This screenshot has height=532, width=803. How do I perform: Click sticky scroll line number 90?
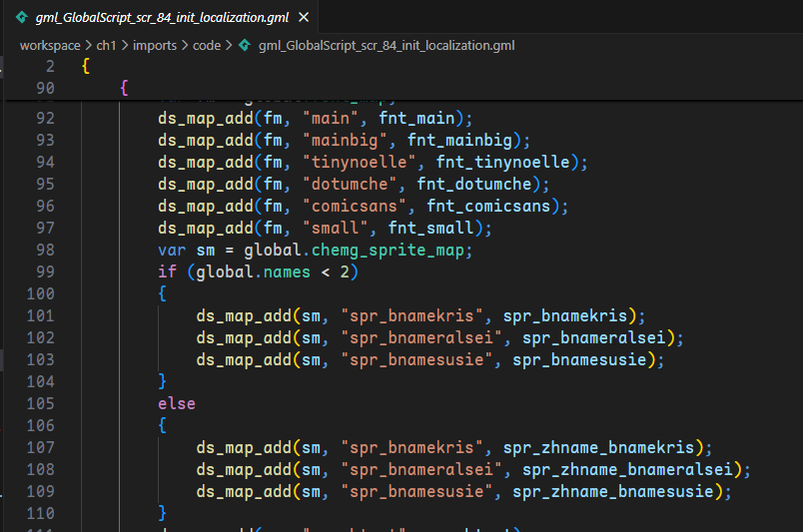pyautogui.click(x=45, y=89)
